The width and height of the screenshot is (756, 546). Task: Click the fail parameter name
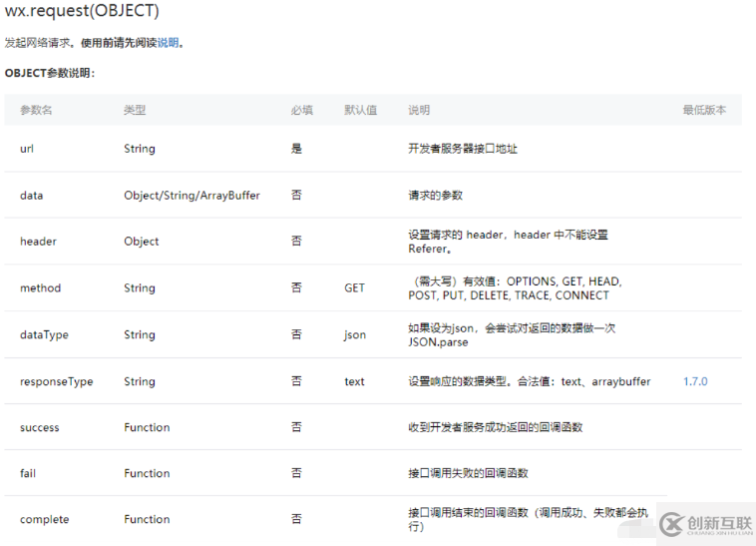[x=27, y=473]
